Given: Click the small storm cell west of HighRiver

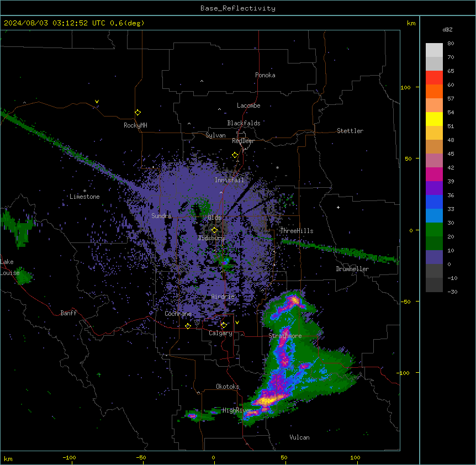Looking at the screenshot, I should coord(192,415).
